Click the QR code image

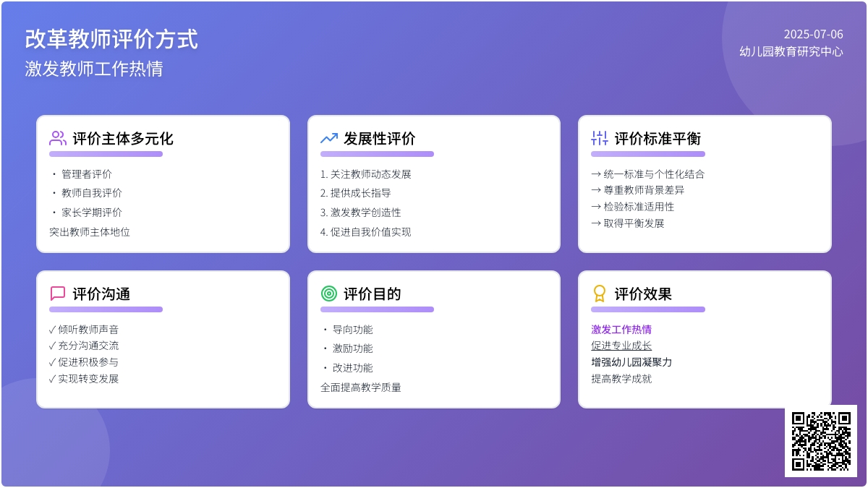[821, 441]
